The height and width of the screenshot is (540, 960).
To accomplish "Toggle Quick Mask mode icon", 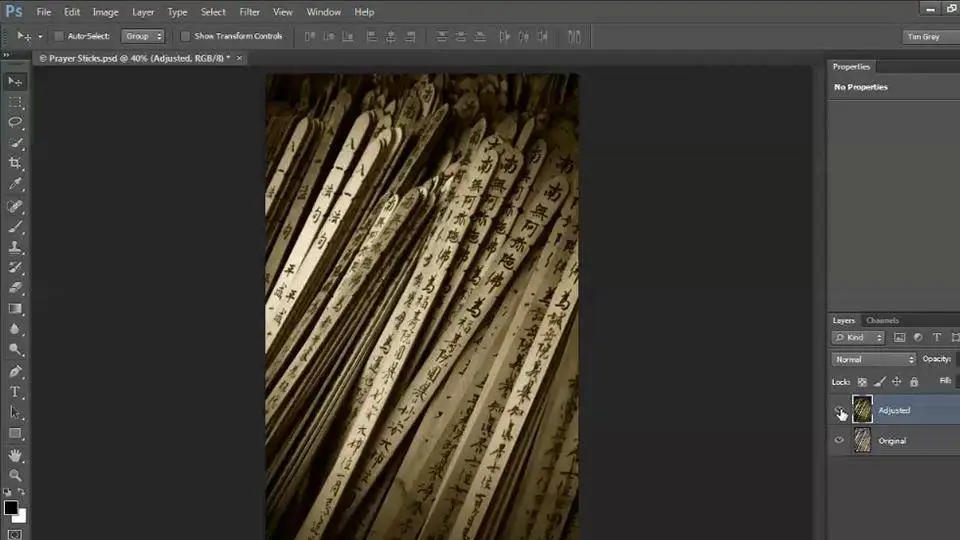I will click(x=15, y=534).
